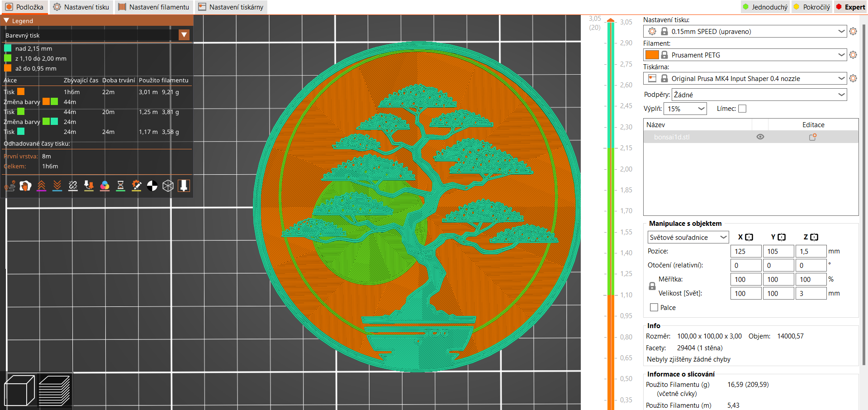Switch to Podložka tab

pos(24,7)
